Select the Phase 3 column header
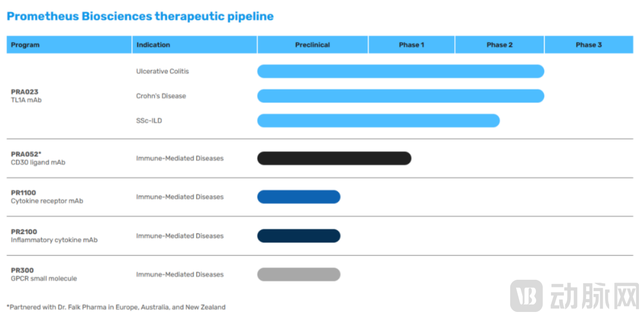 [589, 45]
